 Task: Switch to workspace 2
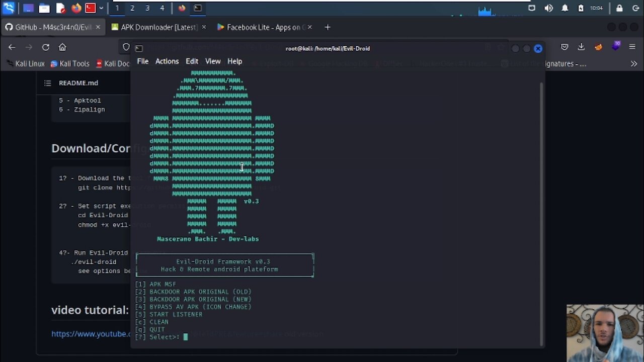click(x=132, y=8)
